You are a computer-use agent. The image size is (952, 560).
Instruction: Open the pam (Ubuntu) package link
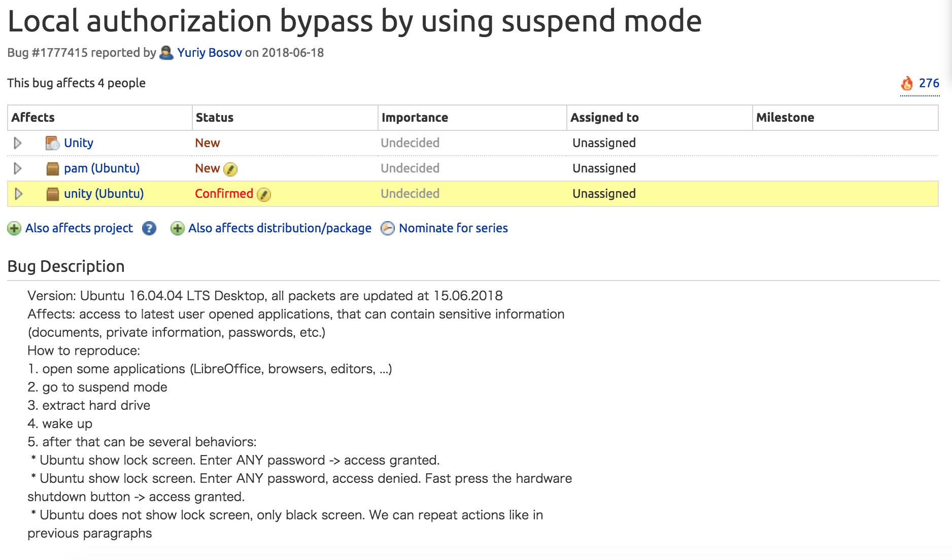[x=101, y=168]
